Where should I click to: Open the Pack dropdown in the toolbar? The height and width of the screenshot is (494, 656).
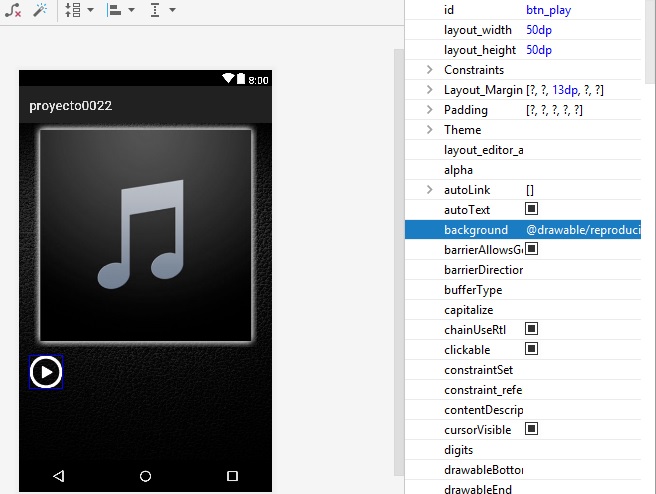point(78,9)
